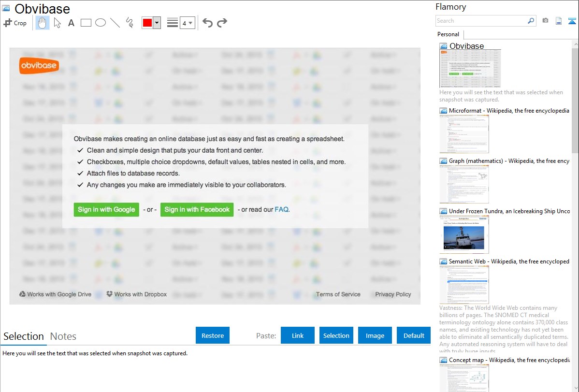Open the Concept map snapshot thumbnail
This screenshot has height=392, width=579.
(464, 378)
